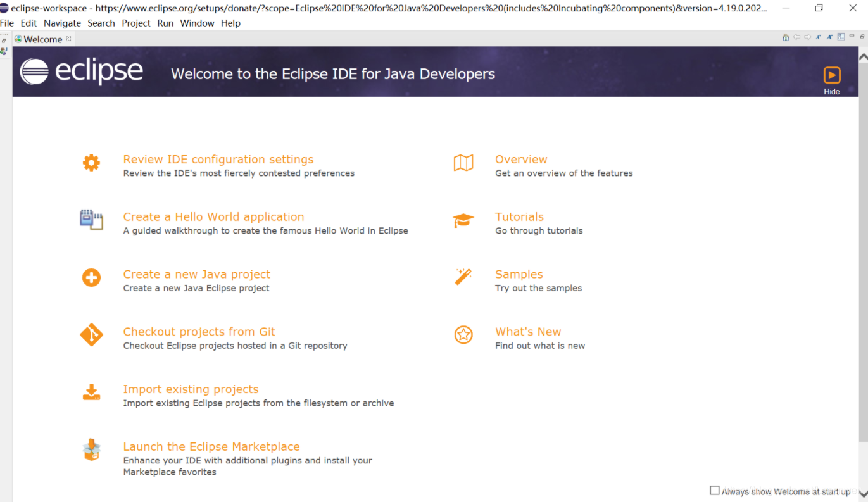The height and width of the screenshot is (502, 868).
Task: Click the Navigate Back arrow in Welcome toolbar
Action: (796, 37)
